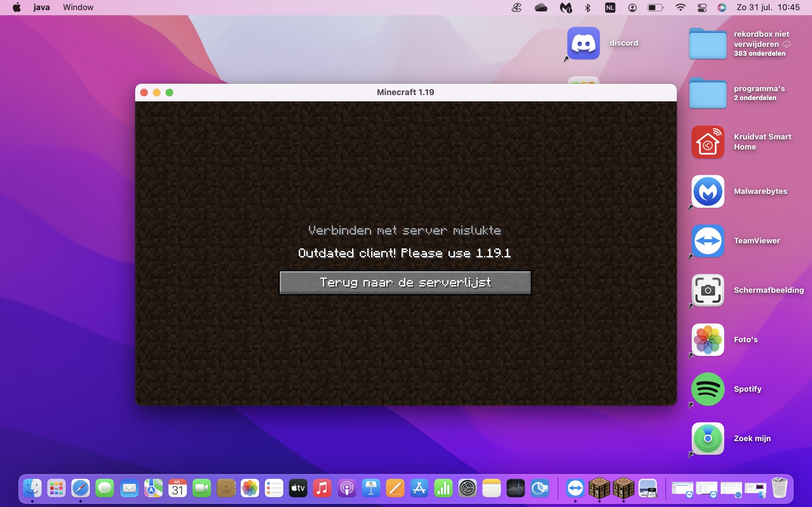Launch TeamViewer from the desktop
The width and height of the screenshot is (812, 507).
coord(708,241)
